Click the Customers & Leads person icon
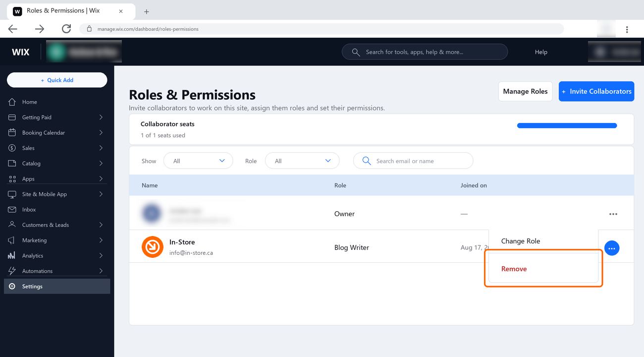The height and width of the screenshot is (357, 644). pos(12,225)
